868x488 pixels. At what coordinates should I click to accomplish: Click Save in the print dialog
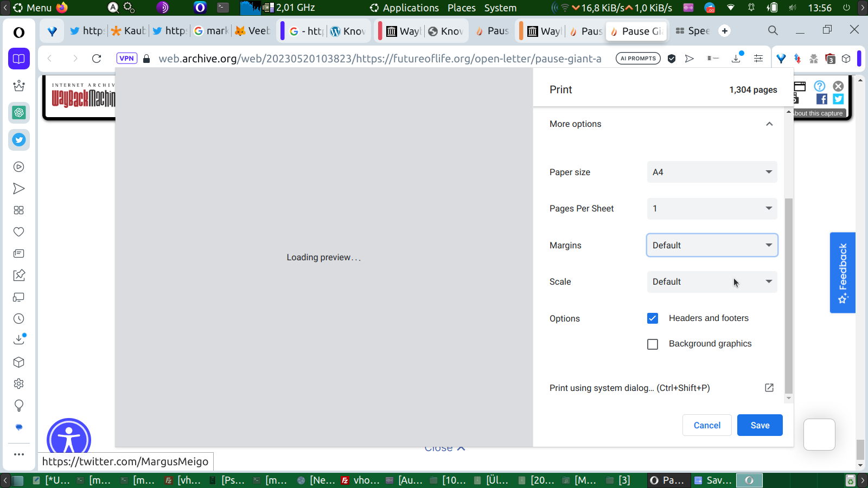[760, 425]
